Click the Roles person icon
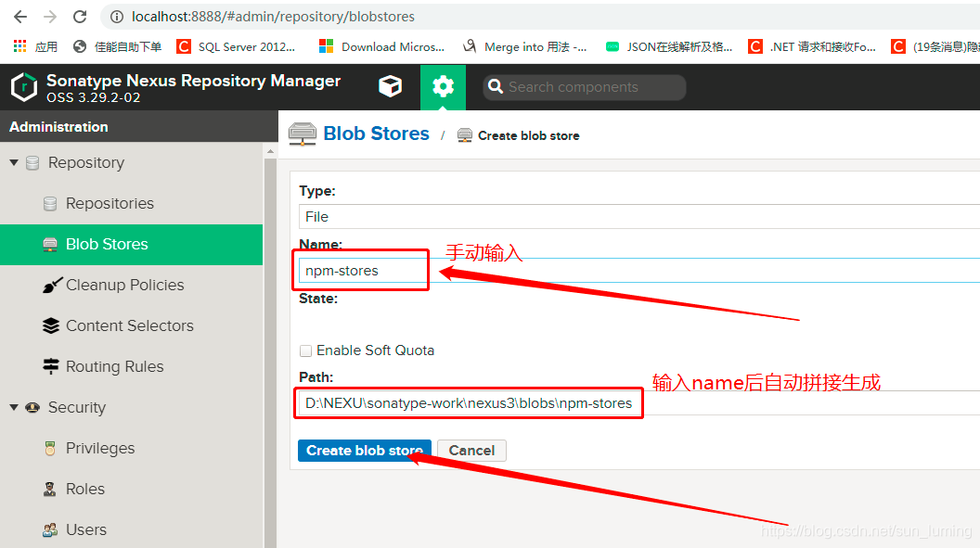Image resolution: width=980 pixels, height=548 pixels. point(50,489)
